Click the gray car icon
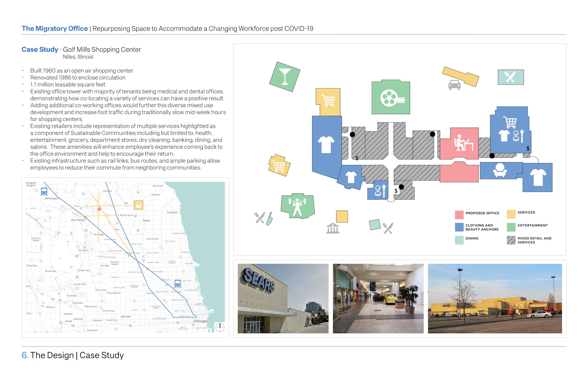This screenshot has width=588, height=381. click(454, 85)
